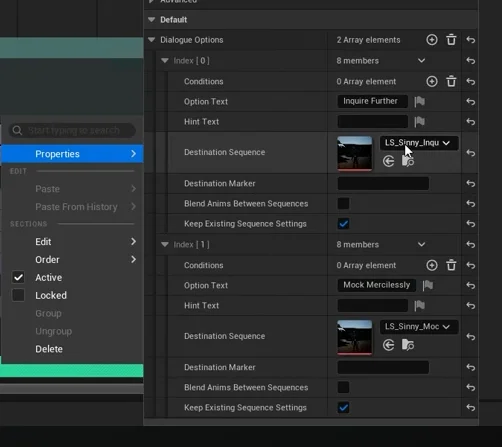Open the Paste From History submenu
Viewport: 502px width, 447px height.
[72, 207]
